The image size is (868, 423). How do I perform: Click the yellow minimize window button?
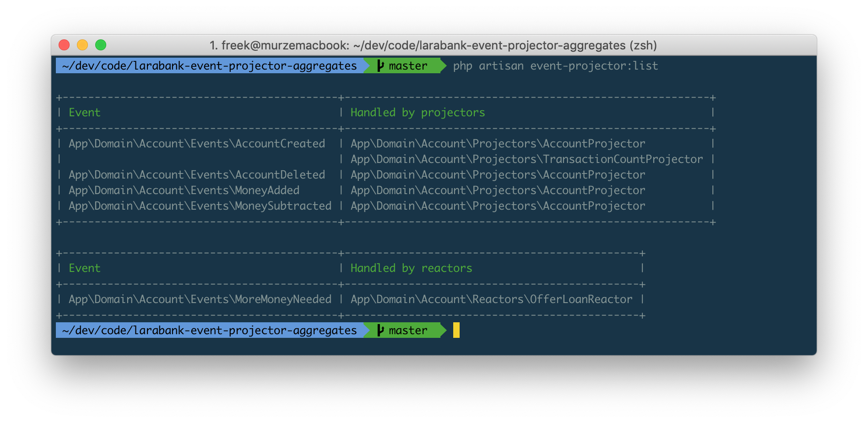click(82, 45)
